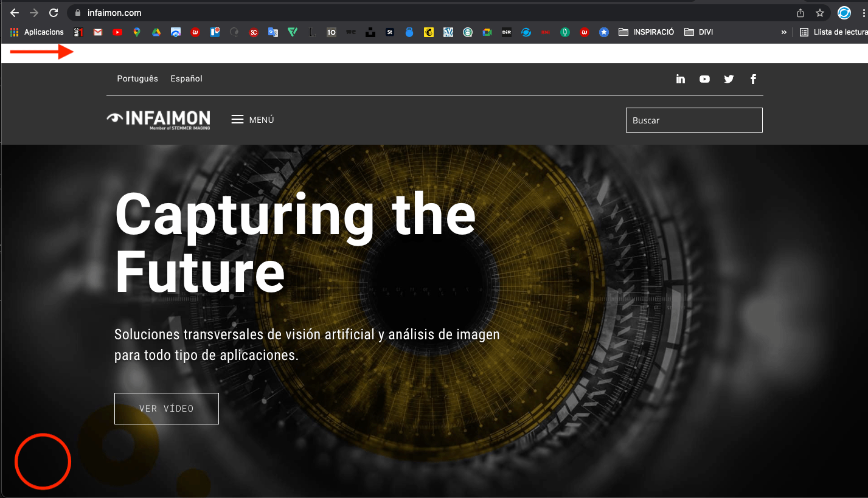Open the Google Drive bookmark icon

coord(156,32)
